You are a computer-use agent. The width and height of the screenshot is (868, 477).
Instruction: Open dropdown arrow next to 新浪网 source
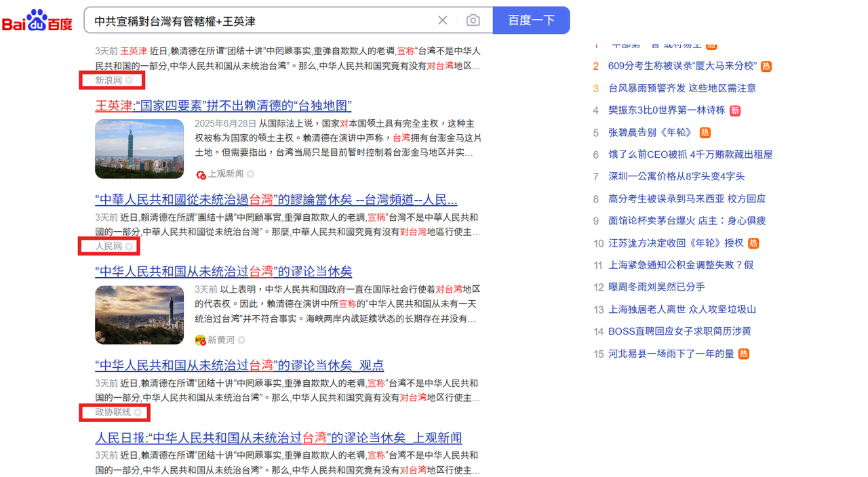click(x=130, y=81)
